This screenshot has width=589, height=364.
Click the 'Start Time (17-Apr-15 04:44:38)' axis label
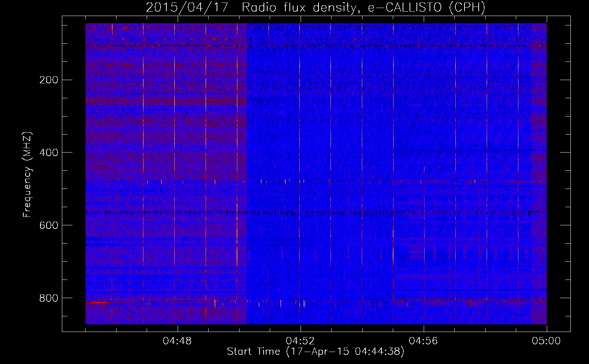(x=316, y=352)
